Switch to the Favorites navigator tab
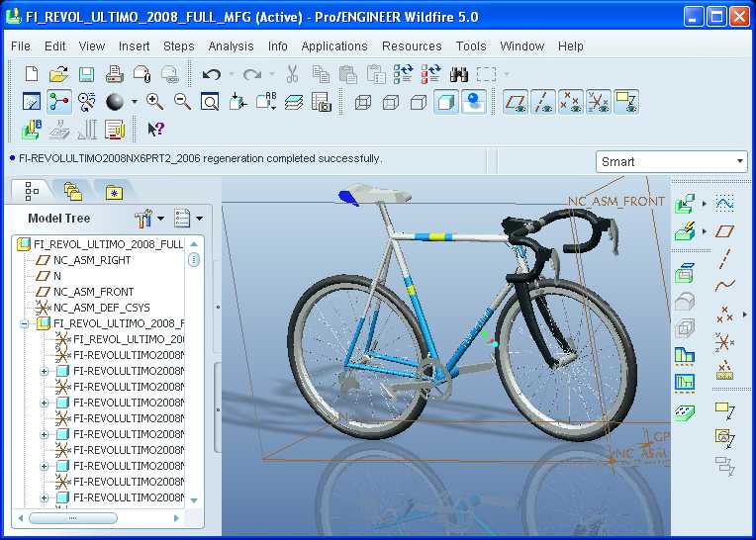The image size is (756, 540). coord(115,191)
